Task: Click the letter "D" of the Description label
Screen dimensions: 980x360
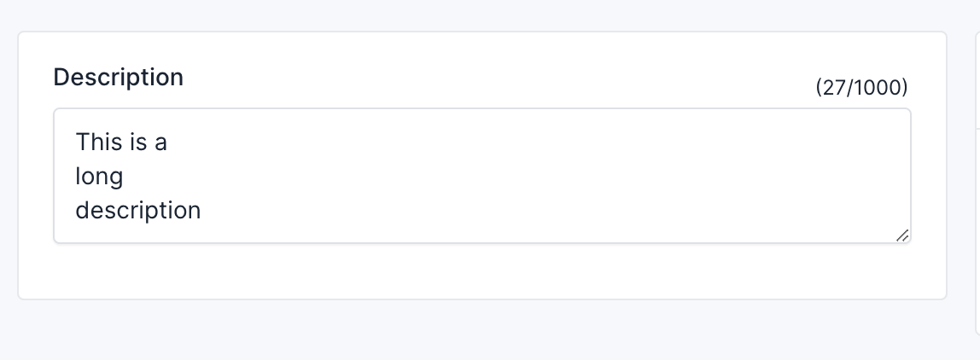Action: tap(61, 78)
